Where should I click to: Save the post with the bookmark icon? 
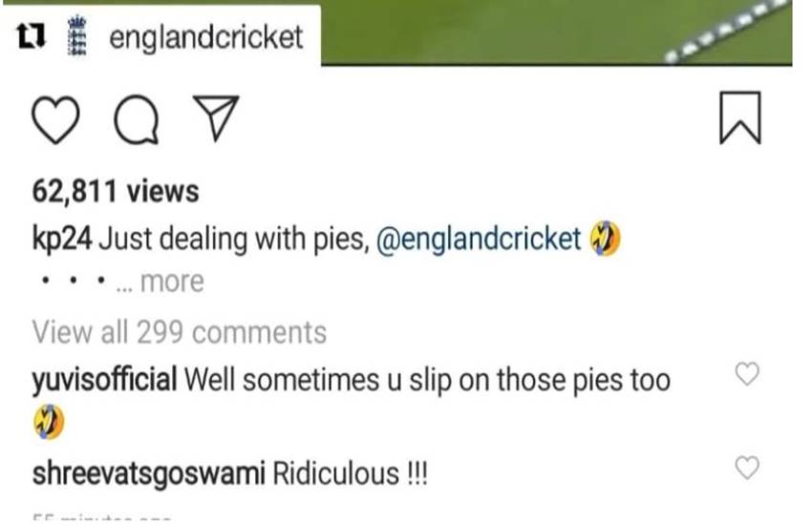pyautogui.click(x=740, y=118)
